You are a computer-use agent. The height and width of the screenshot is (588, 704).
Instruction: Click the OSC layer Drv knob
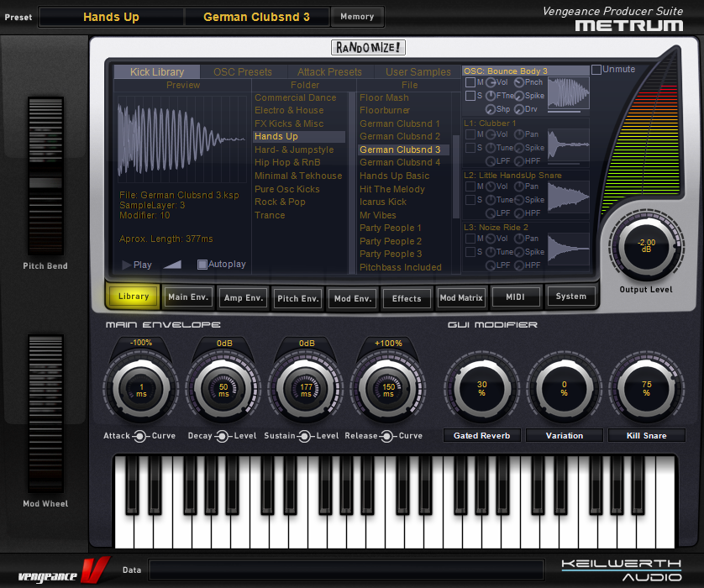click(519, 109)
